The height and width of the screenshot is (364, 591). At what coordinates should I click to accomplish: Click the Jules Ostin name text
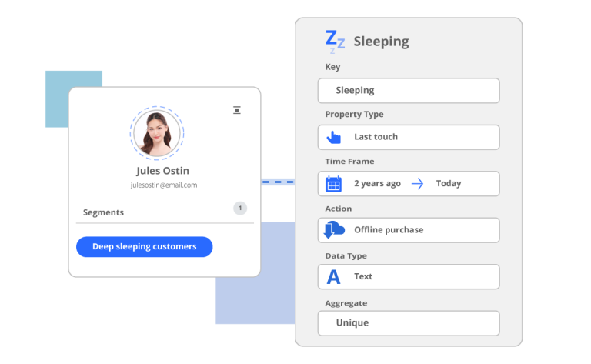pos(162,171)
